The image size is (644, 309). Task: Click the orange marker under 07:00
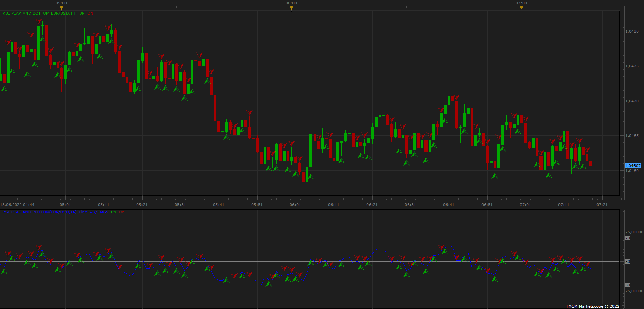[x=522, y=8]
